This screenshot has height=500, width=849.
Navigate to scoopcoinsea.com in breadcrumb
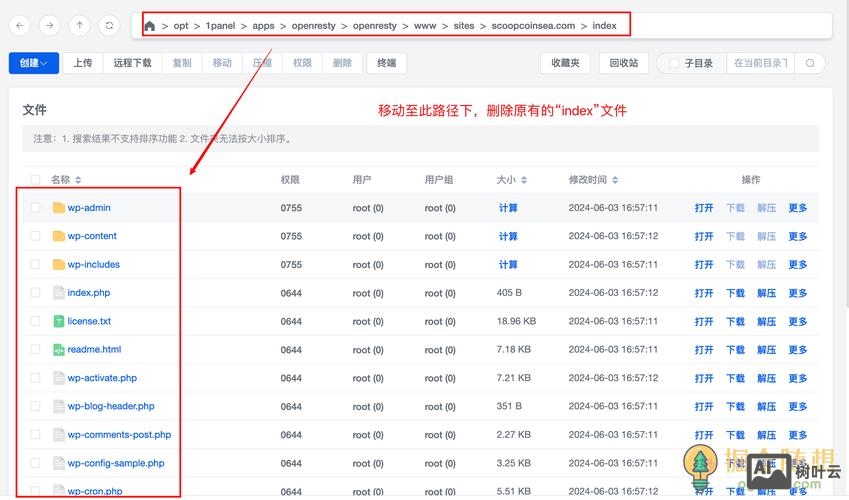533,26
